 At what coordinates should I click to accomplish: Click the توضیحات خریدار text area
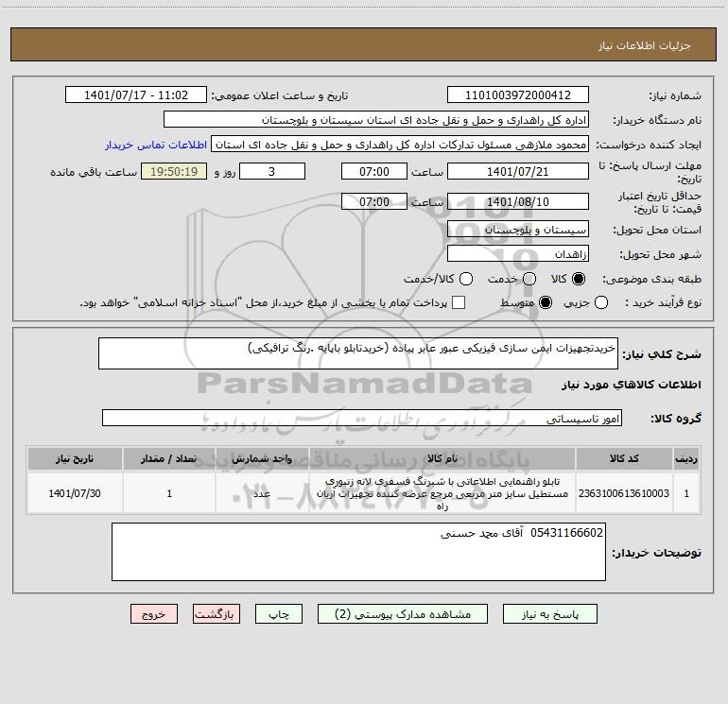(x=358, y=552)
